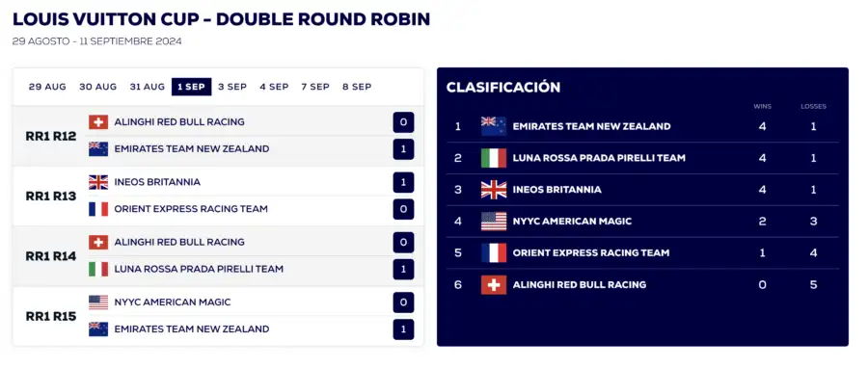
Task: Click the US flag in race RR1 R15
Action: click(x=98, y=302)
